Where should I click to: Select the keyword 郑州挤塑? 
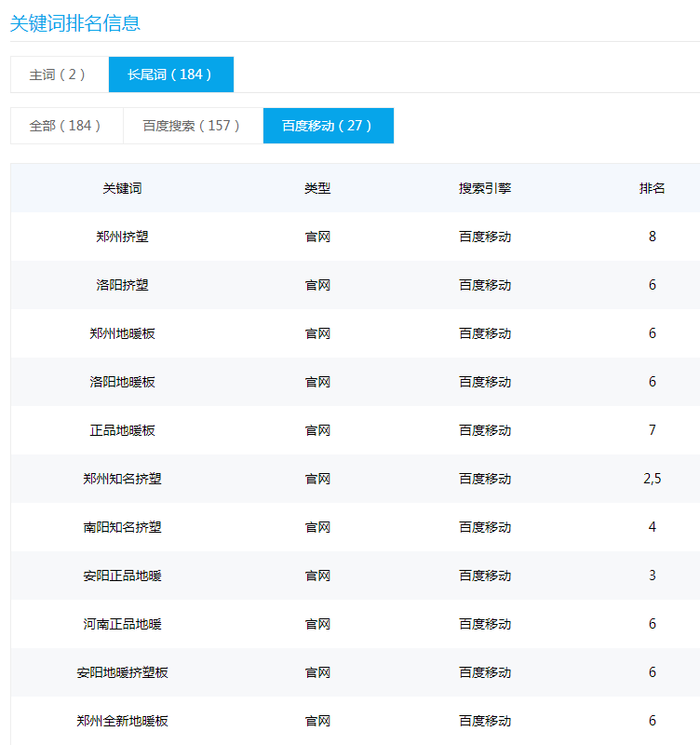click(123, 237)
